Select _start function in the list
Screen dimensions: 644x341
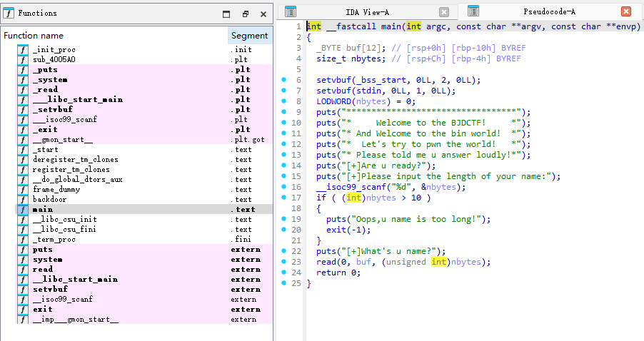[x=45, y=150]
